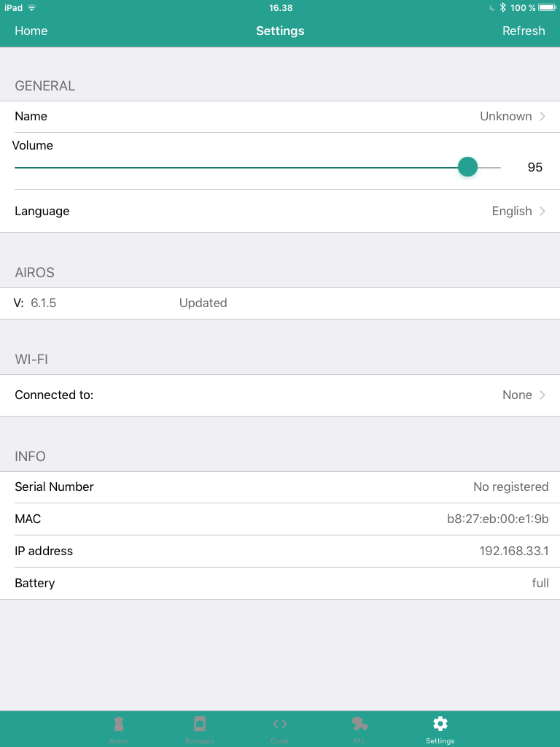Tap the English language value

tap(512, 212)
